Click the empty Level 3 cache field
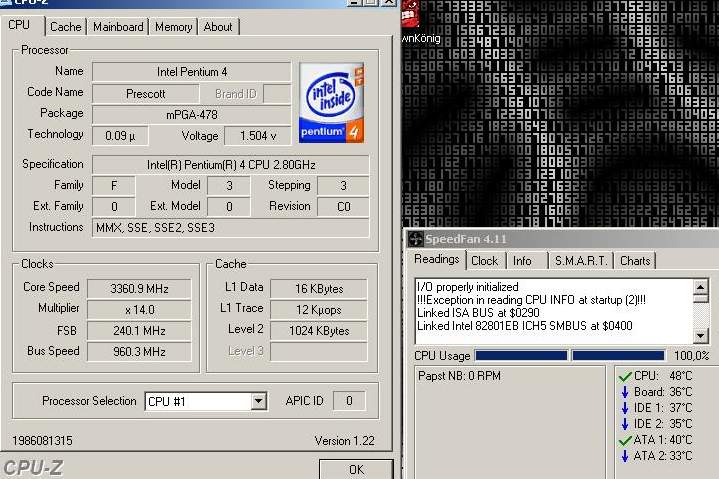719x479 pixels. point(319,352)
